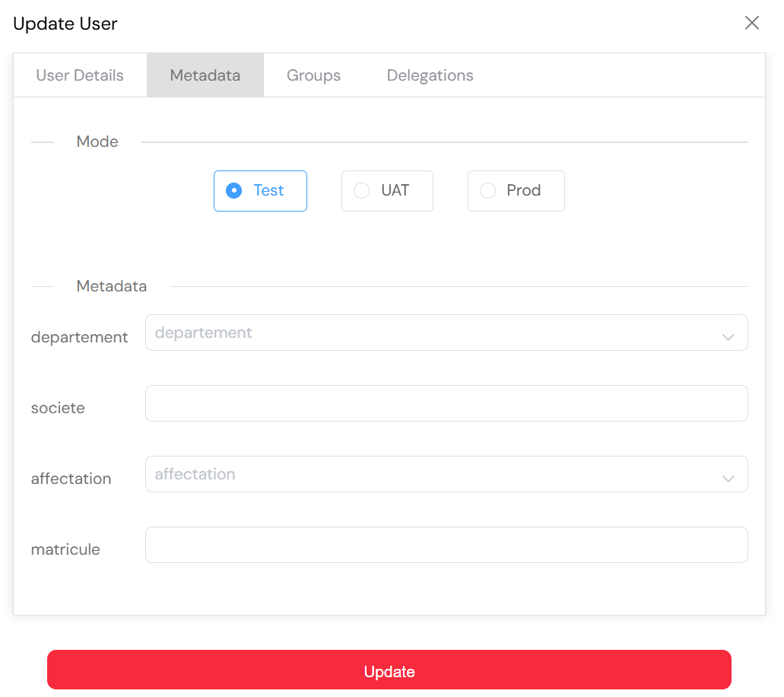Focus the matricule text field
The height and width of the screenshot is (697, 784).
pos(446,545)
